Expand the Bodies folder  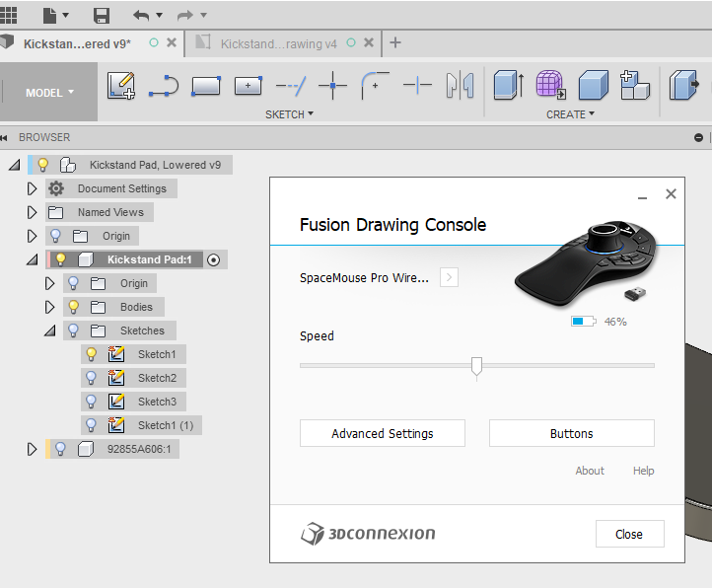(x=49, y=307)
